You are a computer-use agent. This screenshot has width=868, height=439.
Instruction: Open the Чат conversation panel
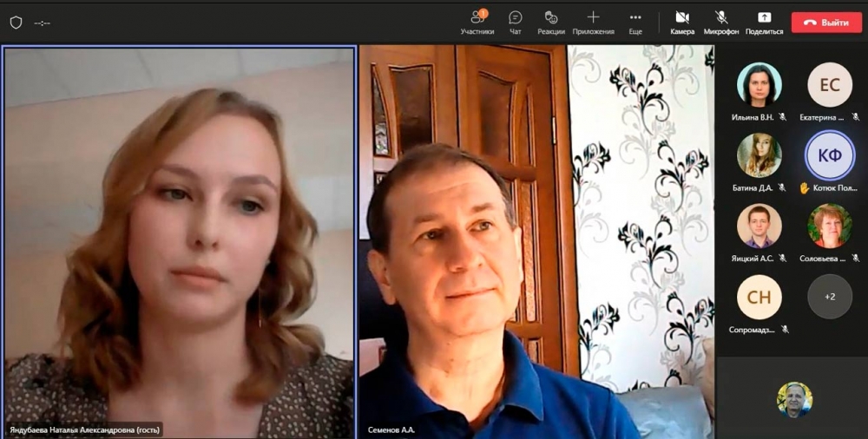pos(516,22)
